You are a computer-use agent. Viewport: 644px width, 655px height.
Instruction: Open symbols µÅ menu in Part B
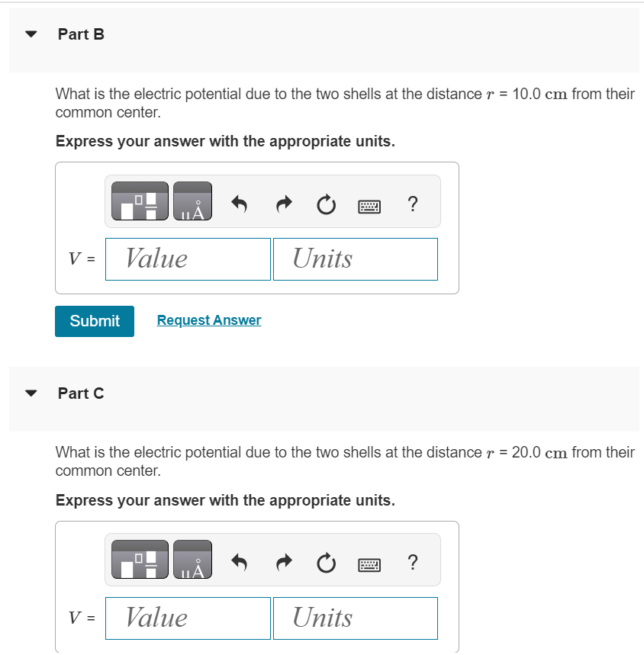[192, 201]
